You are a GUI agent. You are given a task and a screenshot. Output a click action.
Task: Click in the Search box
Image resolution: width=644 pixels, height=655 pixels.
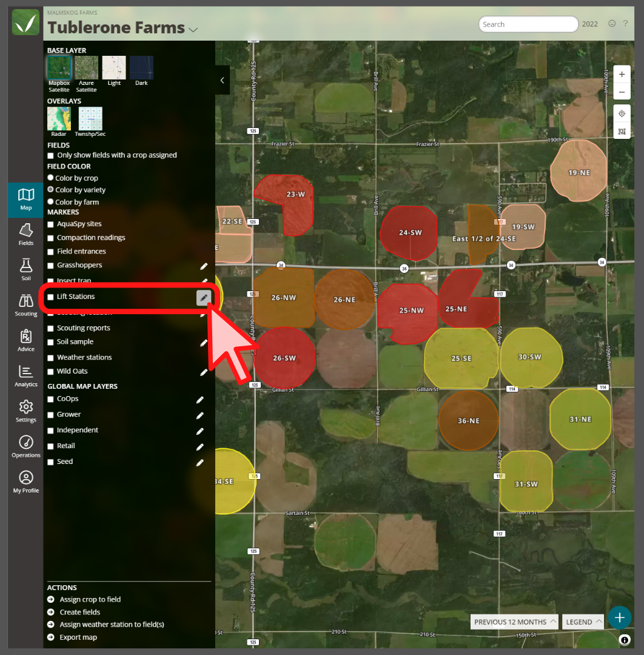coord(528,24)
